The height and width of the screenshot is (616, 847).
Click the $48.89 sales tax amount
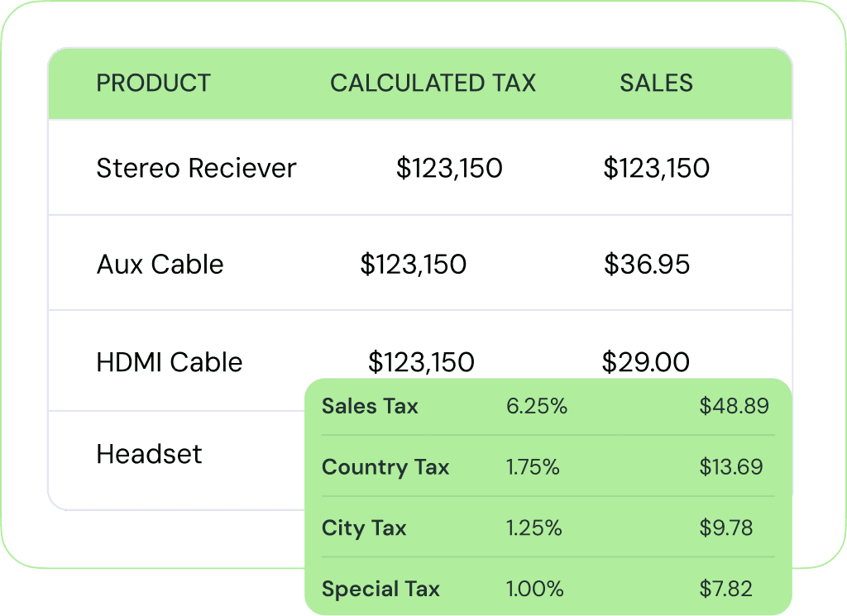734,406
